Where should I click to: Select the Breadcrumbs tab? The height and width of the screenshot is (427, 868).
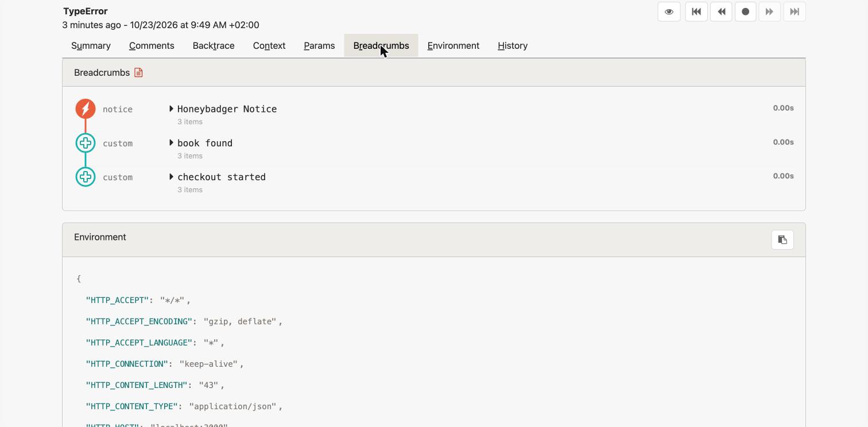coord(381,46)
